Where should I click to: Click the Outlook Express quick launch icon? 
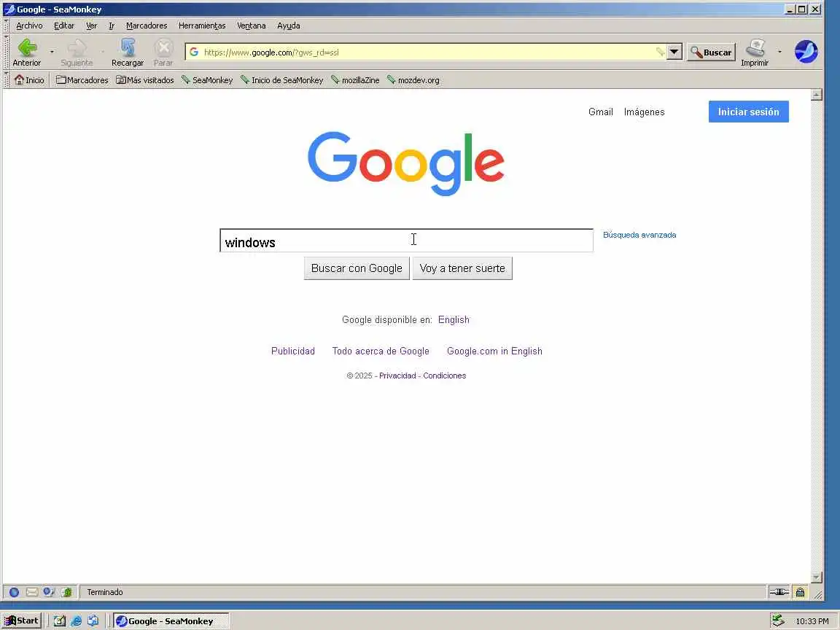[x=93, y=621]
